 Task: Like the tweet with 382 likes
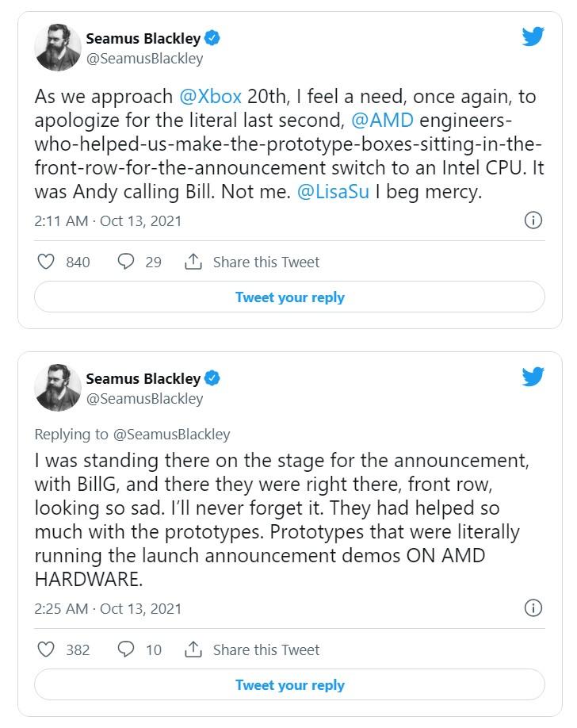pos(46,649)
